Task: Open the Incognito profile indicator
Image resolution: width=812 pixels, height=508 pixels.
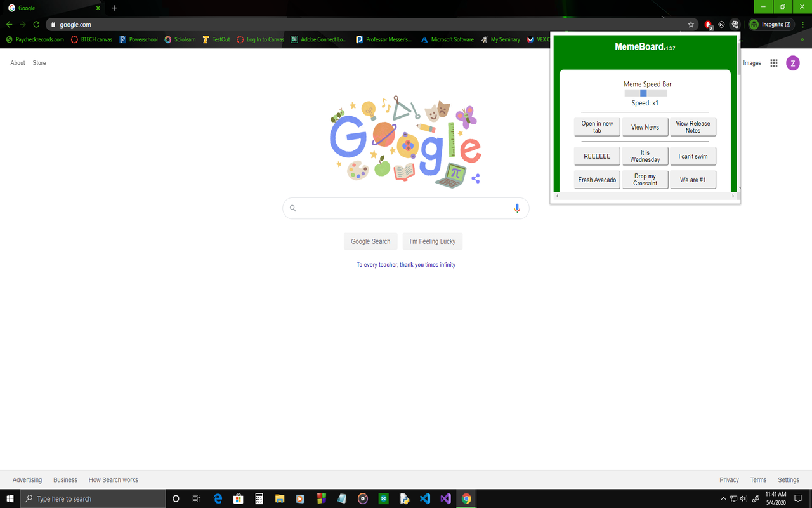Action: (x=771, y=25)
